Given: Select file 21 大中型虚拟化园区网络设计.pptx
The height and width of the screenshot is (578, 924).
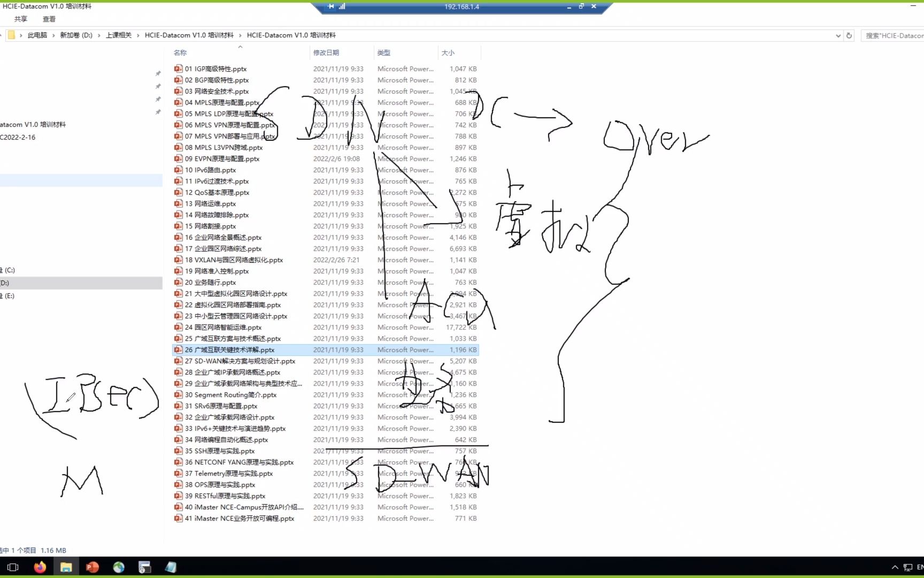Looking at the screenshot, I should [x=236, y=293].
